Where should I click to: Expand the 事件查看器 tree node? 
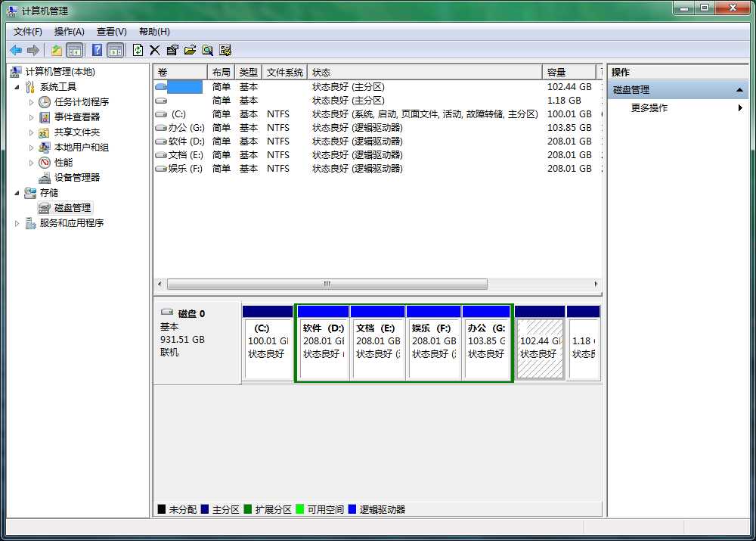coord(31,117)
